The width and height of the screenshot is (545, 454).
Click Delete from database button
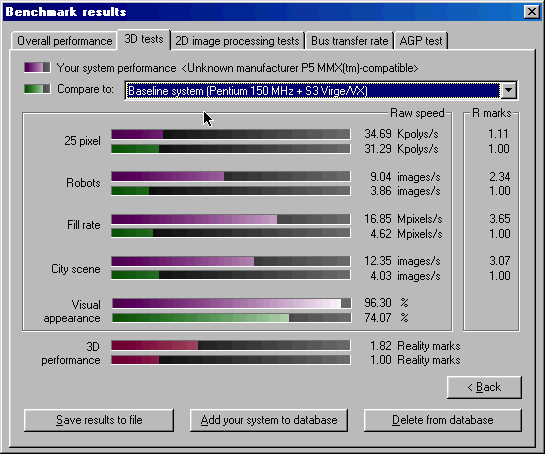[442, 420]
